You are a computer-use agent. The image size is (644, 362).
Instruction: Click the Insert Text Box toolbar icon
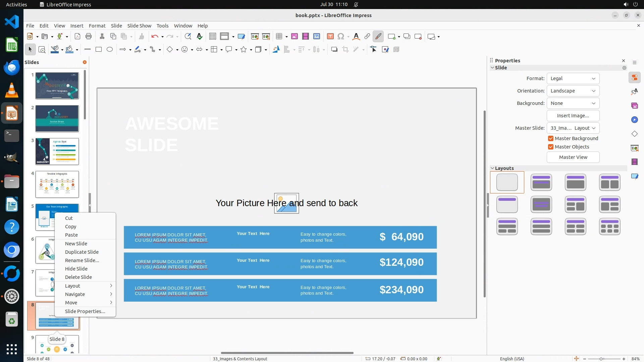(x=330, y=37)
